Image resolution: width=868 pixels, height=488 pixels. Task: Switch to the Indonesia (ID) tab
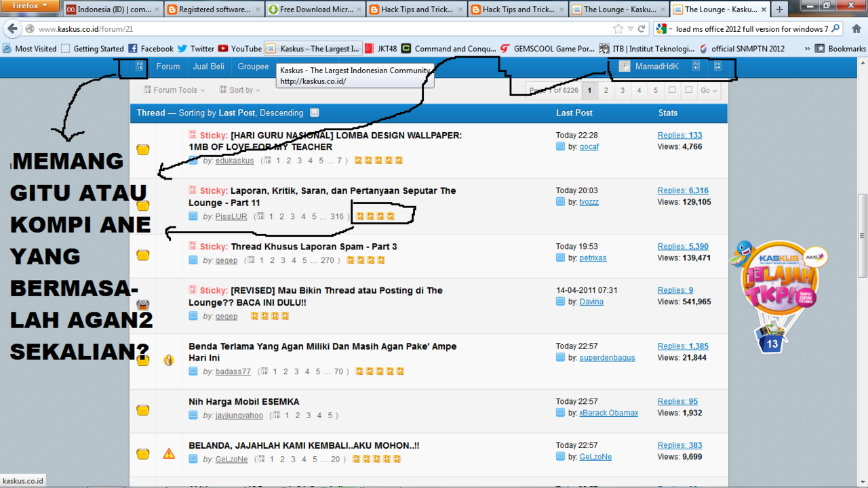coord(113,9)
